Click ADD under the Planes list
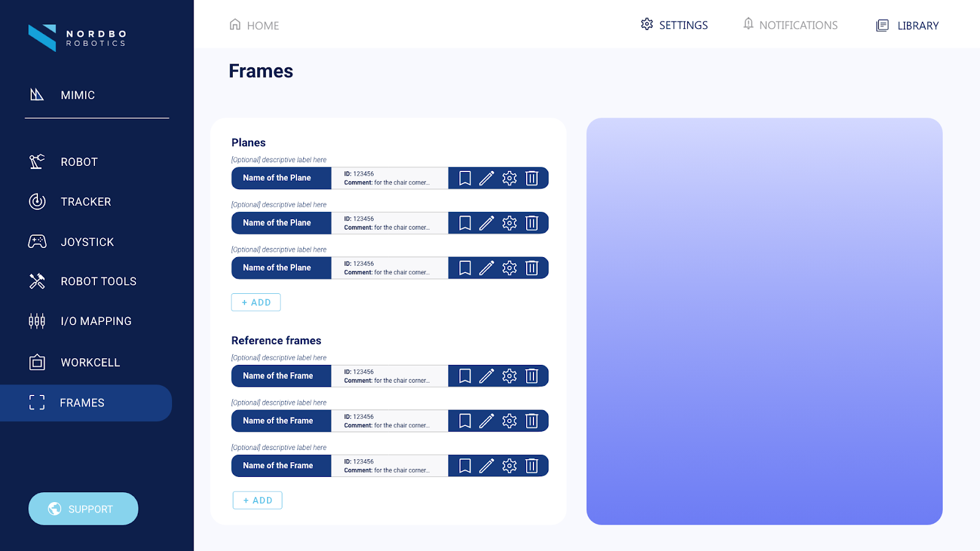 pos(255,302)
